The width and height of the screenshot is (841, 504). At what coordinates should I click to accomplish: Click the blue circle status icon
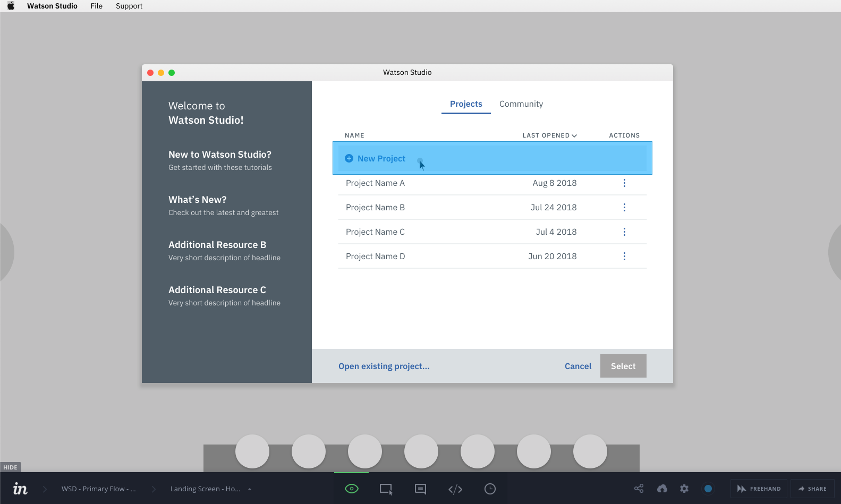pos(708,489)
